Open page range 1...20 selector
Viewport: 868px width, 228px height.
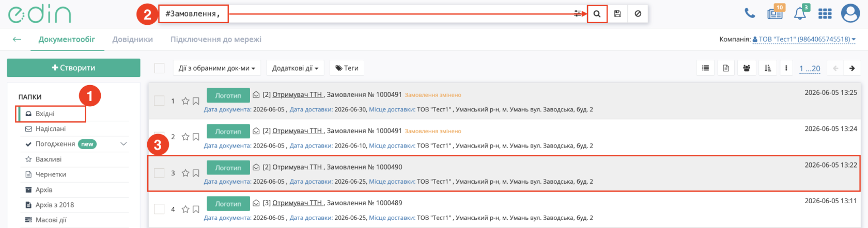[810, 68]
